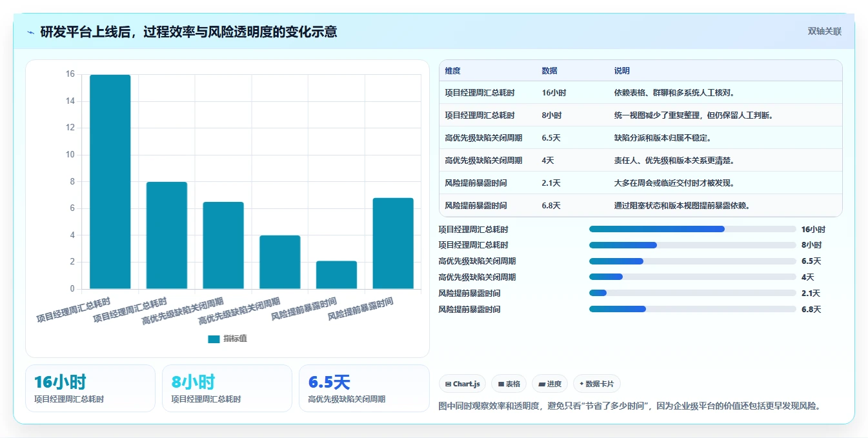Click the 高优先级缺陷关闭周期 caption under 6.5天 card
Viewport: 868px width, 438px height.
pyautogui.click(x=347, y=399)
